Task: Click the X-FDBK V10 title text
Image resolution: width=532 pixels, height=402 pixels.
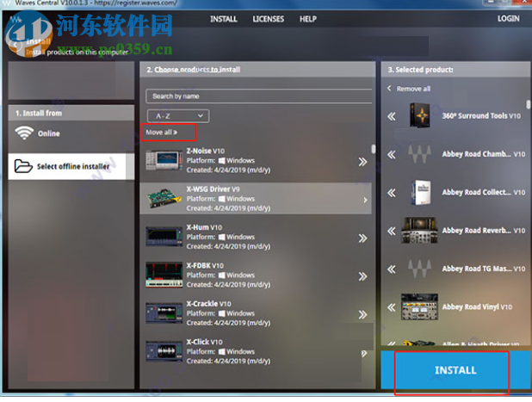Action: pos(205,266)
